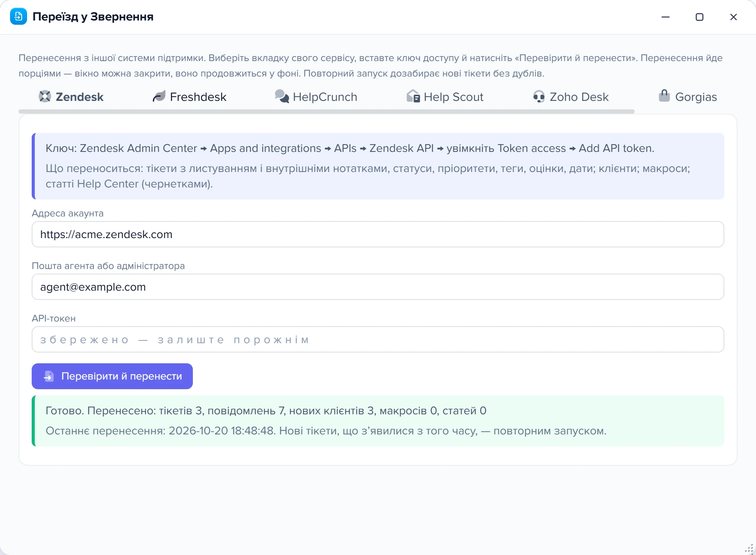
Task: Click the Zendesk tab icon
Action: point(45,97)
